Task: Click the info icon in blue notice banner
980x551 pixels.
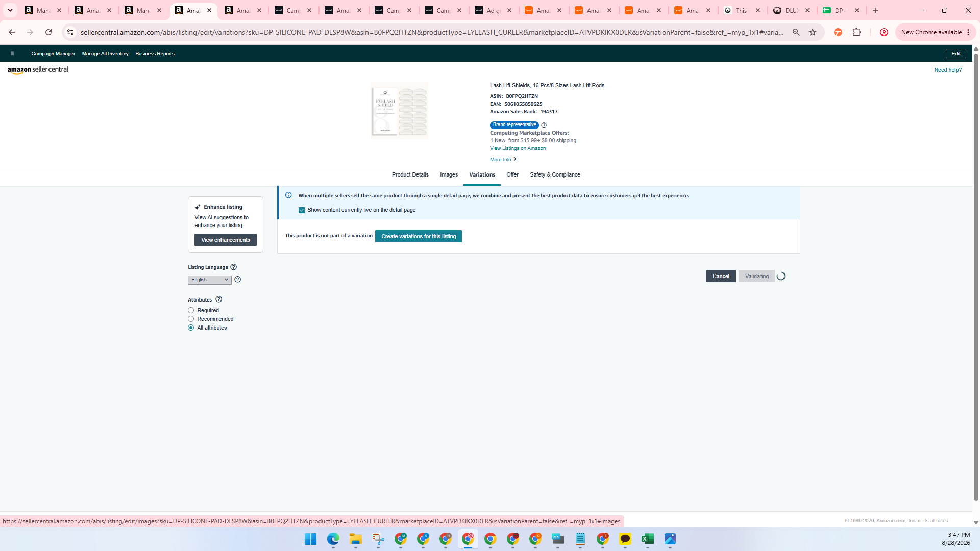Action: (x=288, y=195)
